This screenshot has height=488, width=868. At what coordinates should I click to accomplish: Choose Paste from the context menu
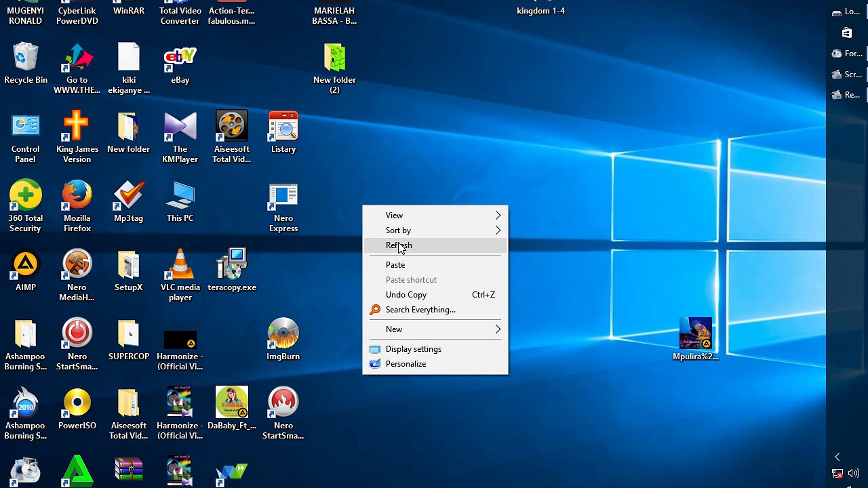(x=435, y=265)
